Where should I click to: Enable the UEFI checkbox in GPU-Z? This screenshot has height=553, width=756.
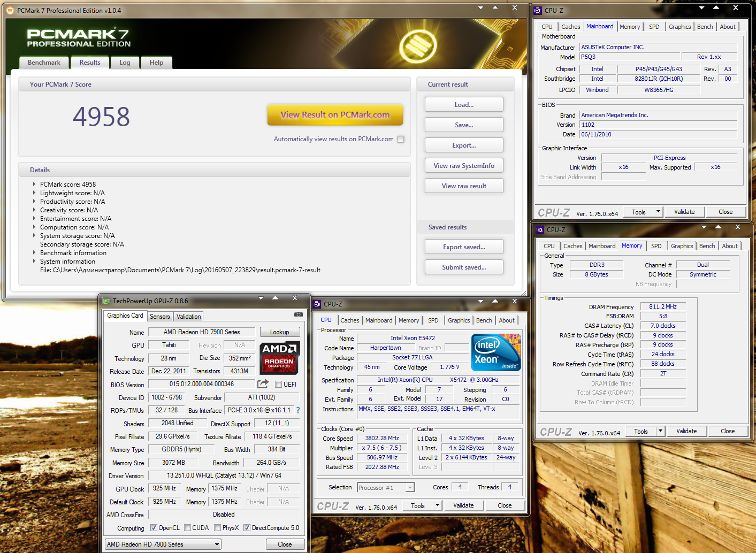pyautogui.click(x=278, y=385)
